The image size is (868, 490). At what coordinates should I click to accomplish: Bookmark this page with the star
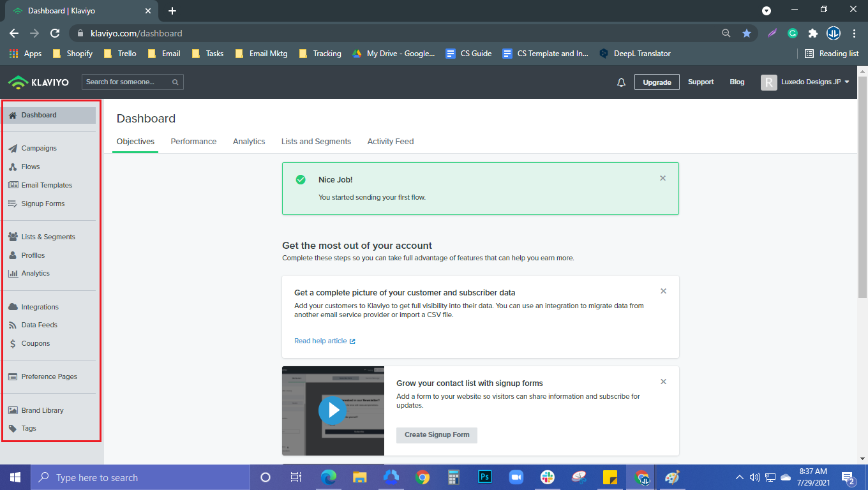coord(746,33)
